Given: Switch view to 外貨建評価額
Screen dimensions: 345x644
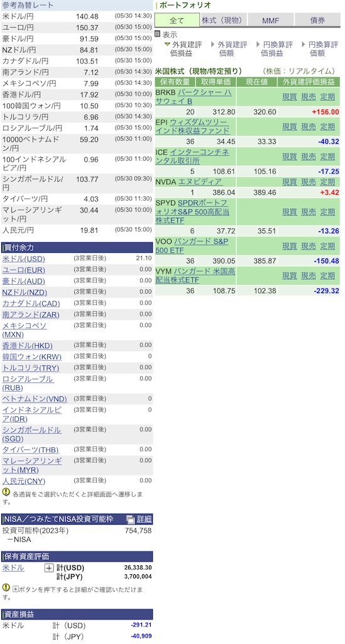Looking at the screenshot, I should click(x=232, y=49).
